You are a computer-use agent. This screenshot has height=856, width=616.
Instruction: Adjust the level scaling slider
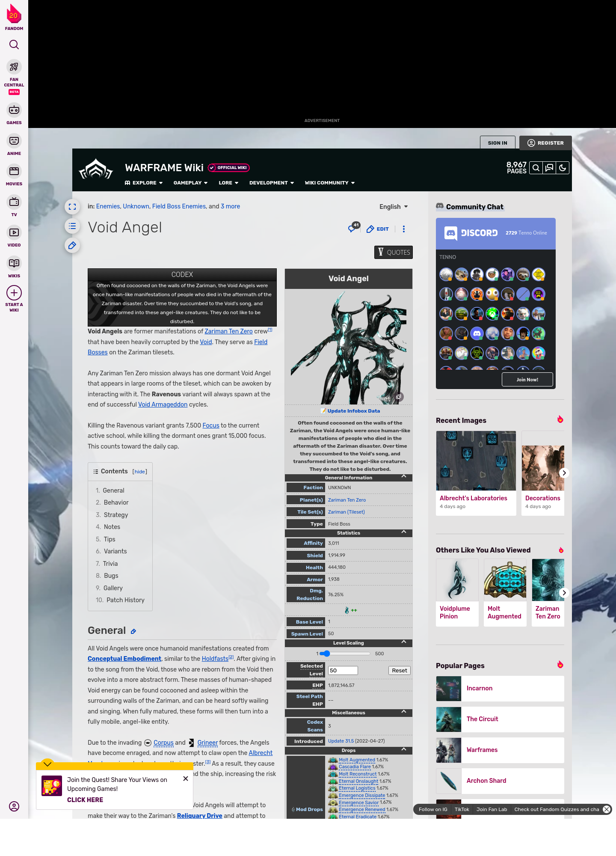(x=345, y=654)
